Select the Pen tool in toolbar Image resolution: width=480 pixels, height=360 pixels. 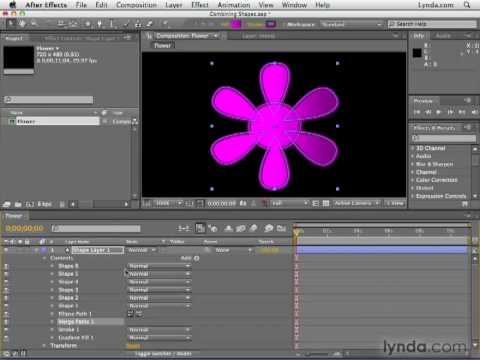[99, 24]
